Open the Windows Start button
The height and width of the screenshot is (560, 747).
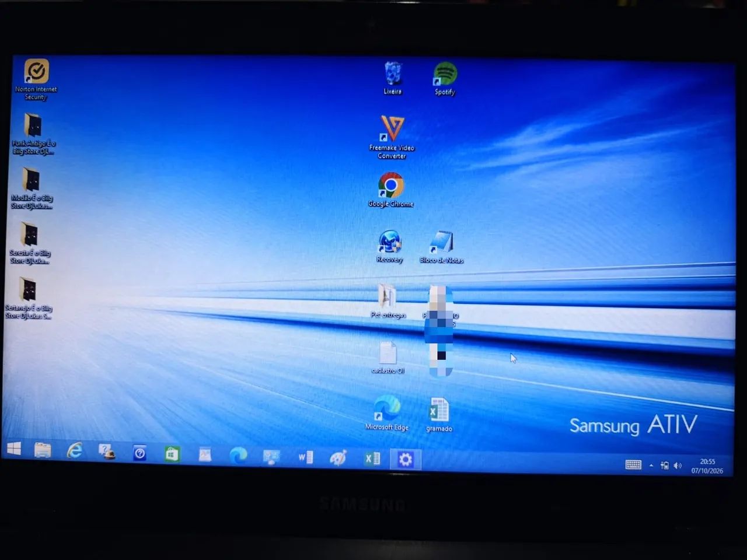tap(14, 449)
